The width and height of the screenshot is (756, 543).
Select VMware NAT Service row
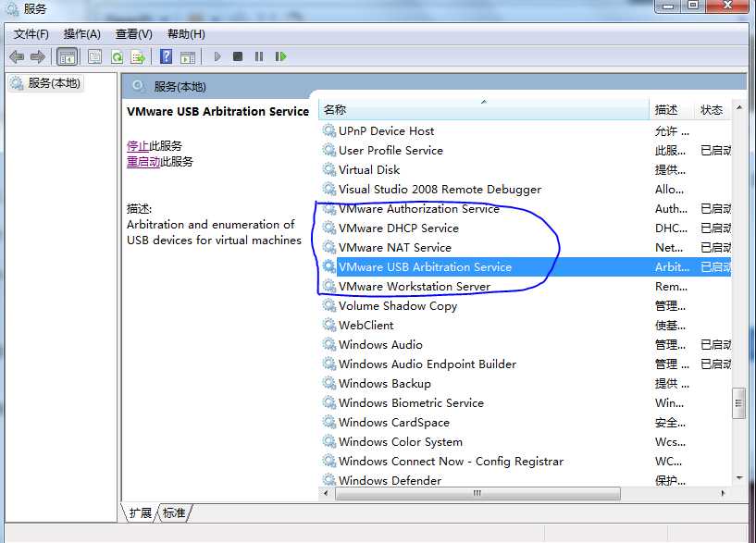coord(525,248)
